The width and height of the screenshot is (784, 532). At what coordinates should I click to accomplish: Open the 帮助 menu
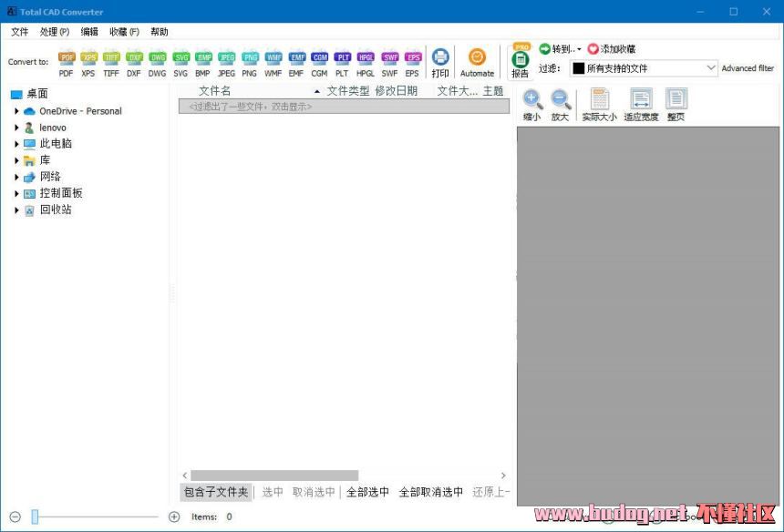(160, 32)
